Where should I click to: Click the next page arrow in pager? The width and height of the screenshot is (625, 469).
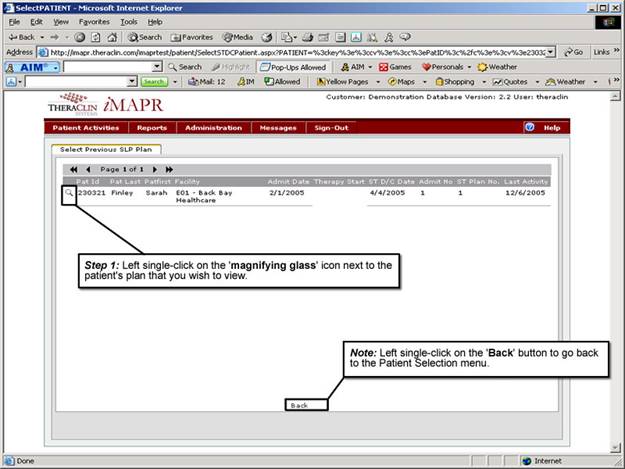154,169
